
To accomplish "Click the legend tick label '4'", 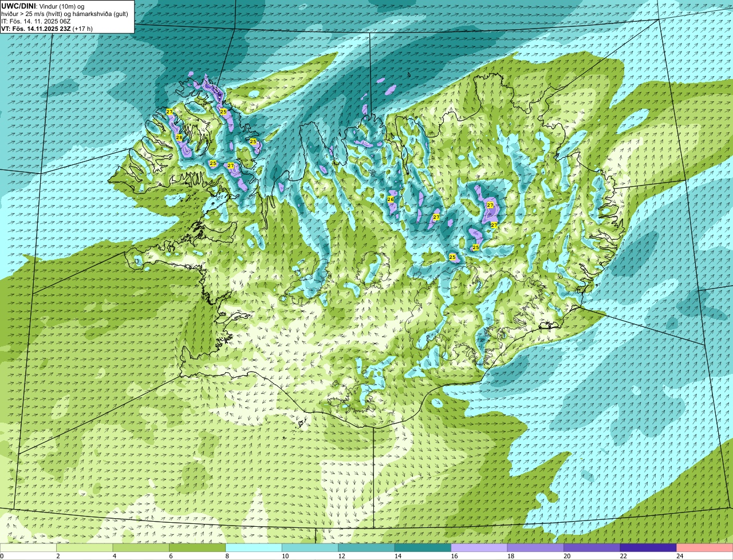I will click(x=114, y=555).
